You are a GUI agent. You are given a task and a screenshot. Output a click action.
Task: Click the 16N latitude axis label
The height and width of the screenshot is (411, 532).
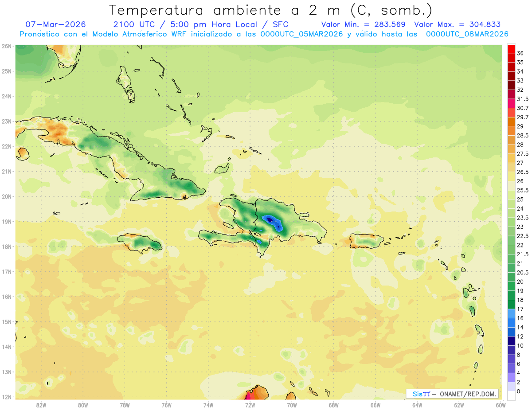7,297
